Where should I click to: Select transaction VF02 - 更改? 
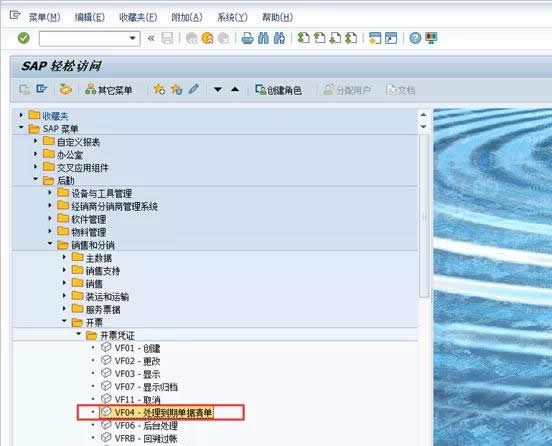click(x=137, y=361)
